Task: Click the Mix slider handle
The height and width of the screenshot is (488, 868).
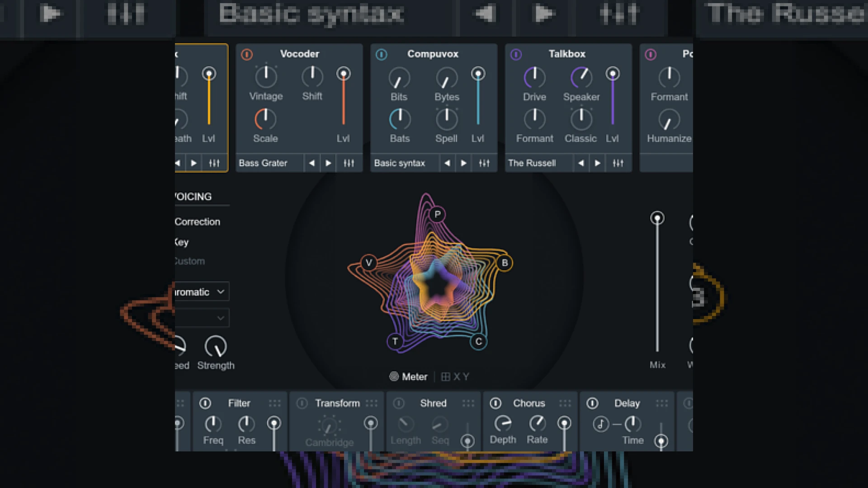Action: point(657,218)
